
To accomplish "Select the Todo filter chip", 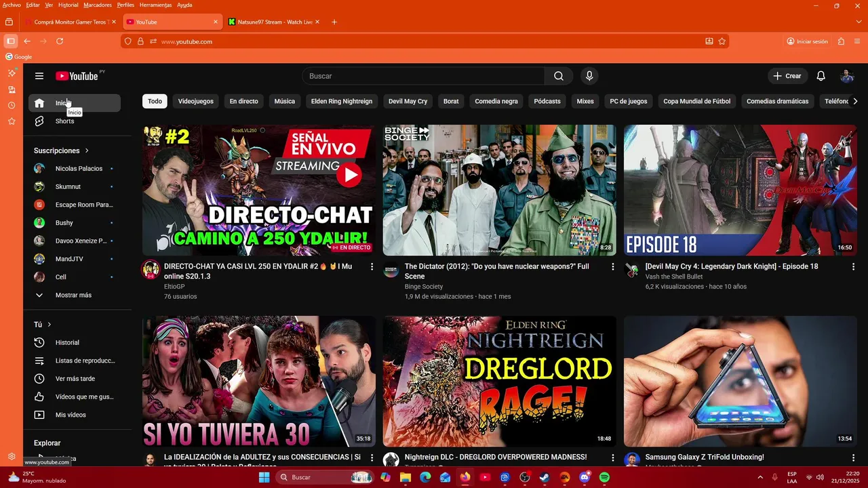I will tap(155, 101).
